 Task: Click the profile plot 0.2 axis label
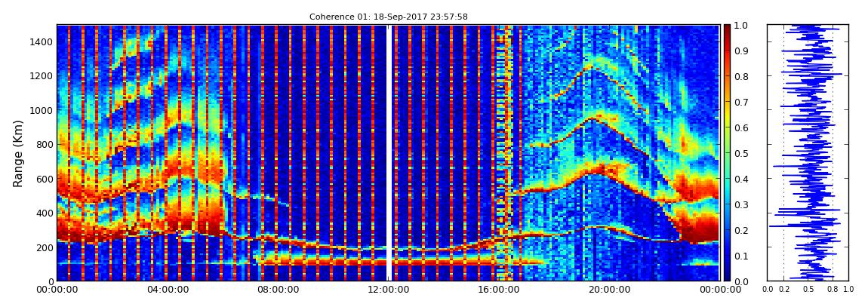(x=784, y=290)
